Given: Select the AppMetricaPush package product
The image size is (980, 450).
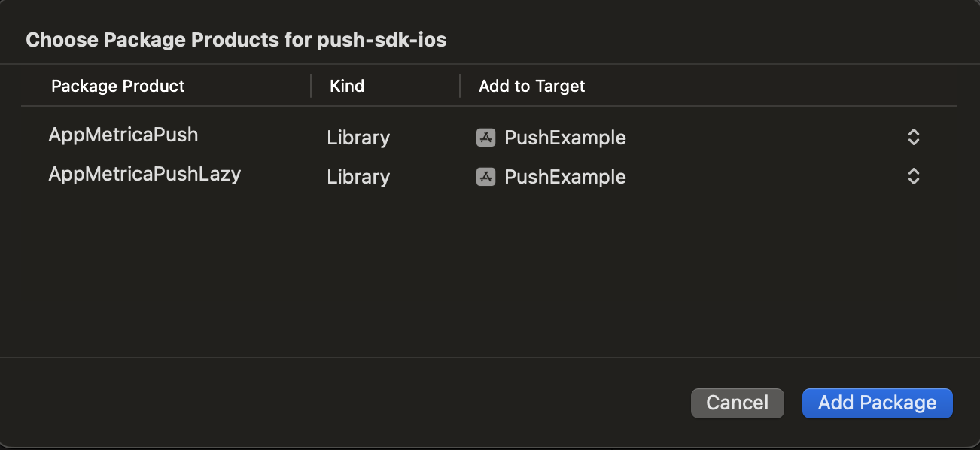Looking at the screenshot, I should pos(123,135).
